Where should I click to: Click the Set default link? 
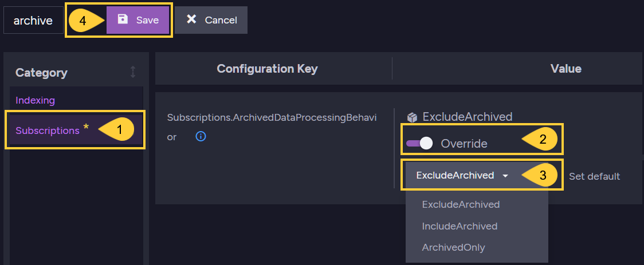[x=594, y=176]
